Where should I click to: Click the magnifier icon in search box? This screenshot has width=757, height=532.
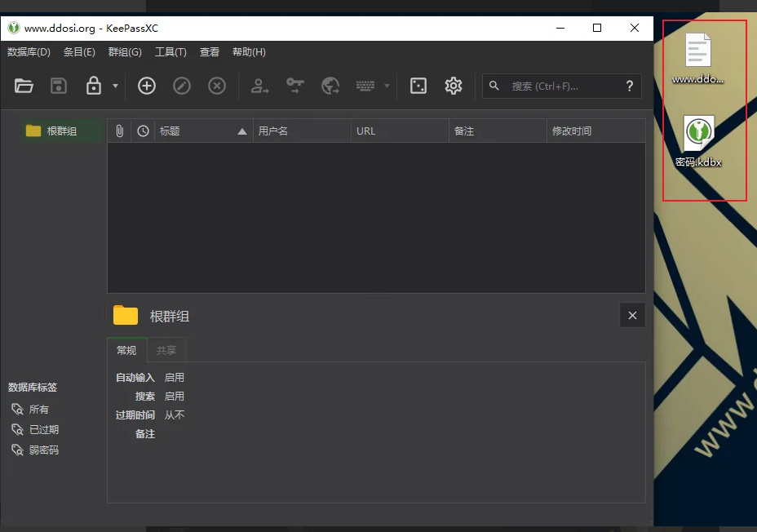(x=494, y=86)
